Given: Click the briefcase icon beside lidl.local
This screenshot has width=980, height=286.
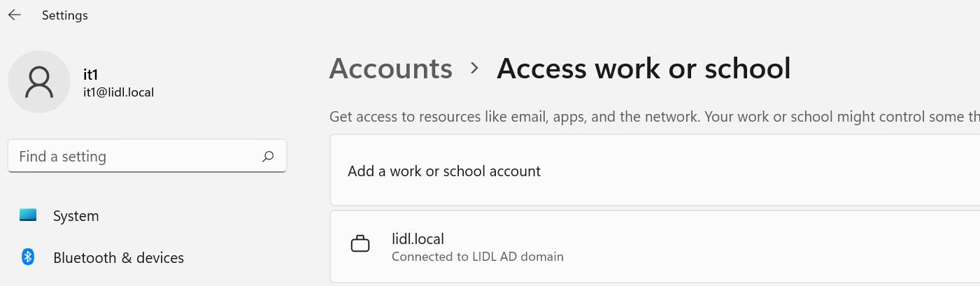Looking at the screenshot, I should (x=360, y=245).
